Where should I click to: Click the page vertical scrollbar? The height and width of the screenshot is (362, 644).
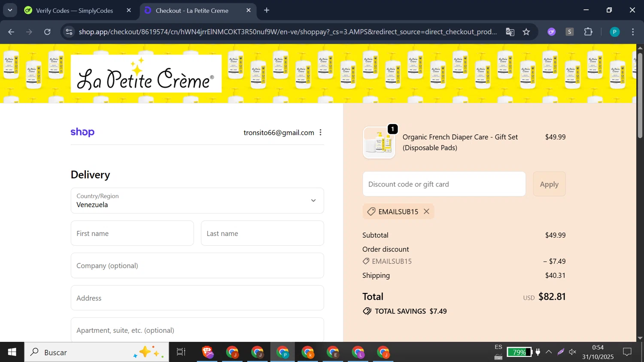pyautogui.click(x=640, y=95)
